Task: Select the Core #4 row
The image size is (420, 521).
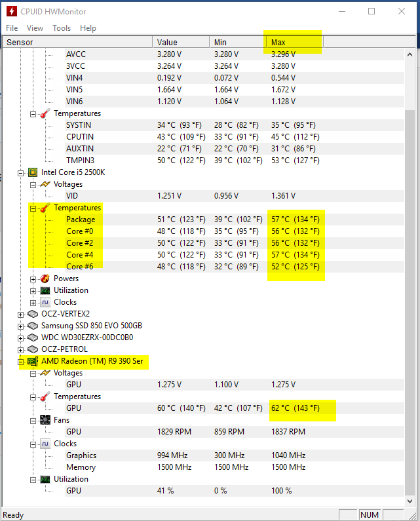Action: 235,255
